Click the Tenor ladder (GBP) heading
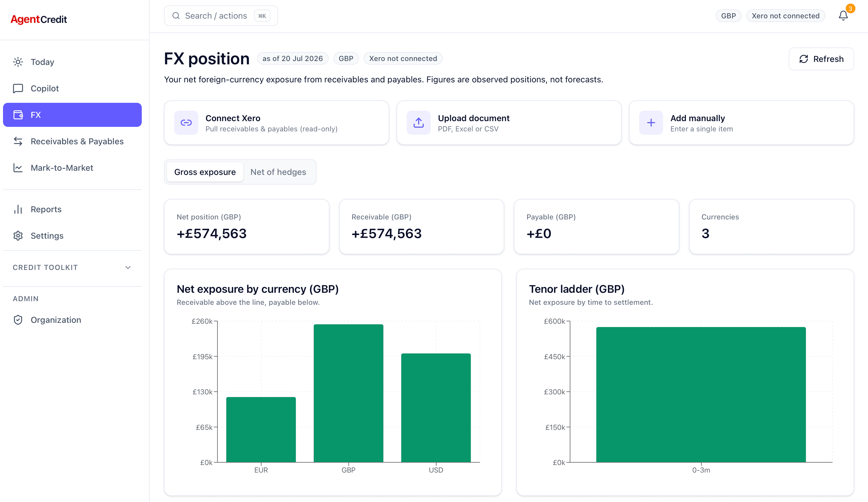868x502 pixels. point(577,289)
